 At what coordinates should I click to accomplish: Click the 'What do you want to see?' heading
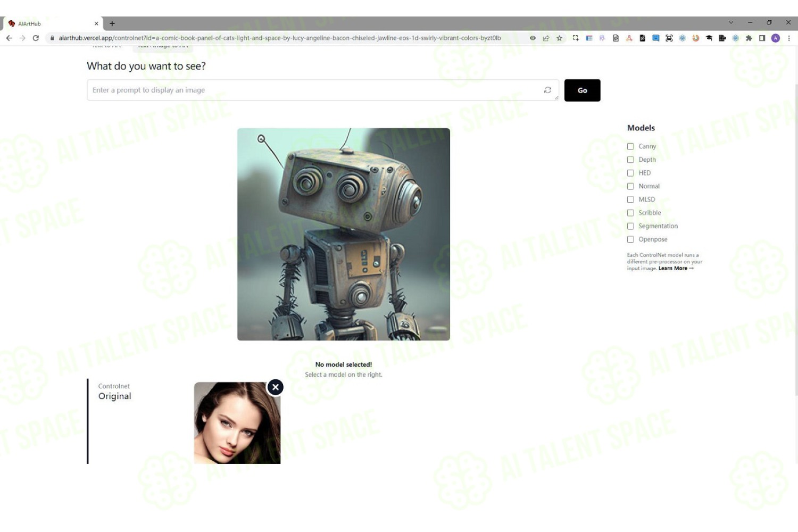tap(146, 66)
